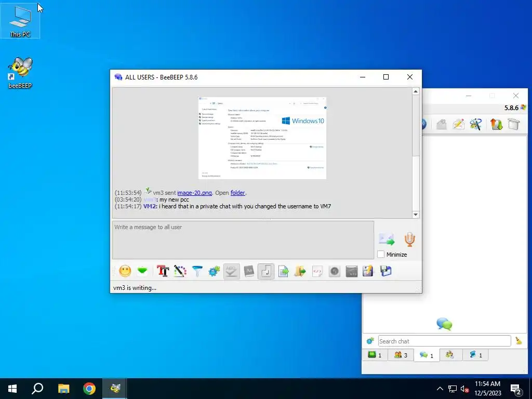Launch Chrome from the taskbar

89,389
